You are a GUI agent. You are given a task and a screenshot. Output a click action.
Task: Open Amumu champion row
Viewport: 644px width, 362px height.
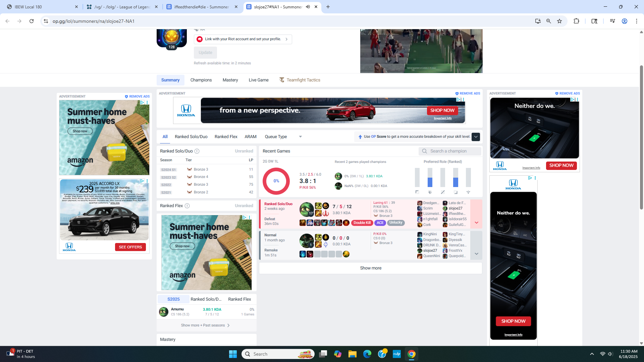click(207, 312)
